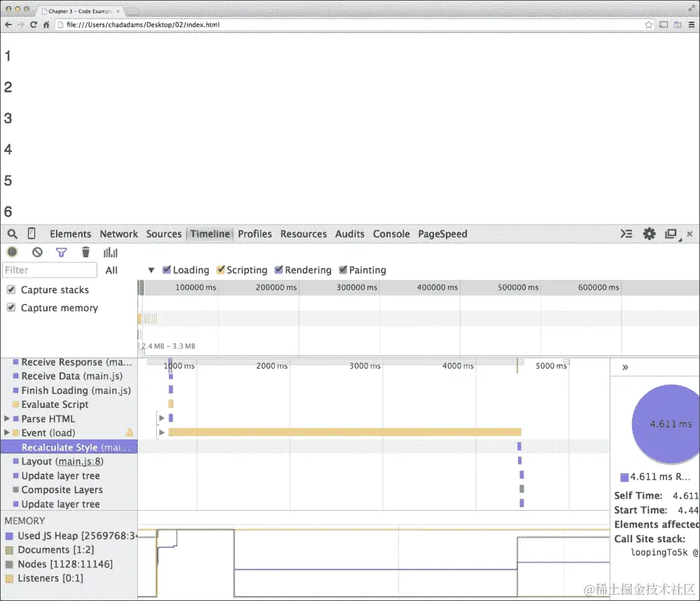700x601 pixels.
Task: Open the filter categories dropdown arrow
Action: [x=151, y=270]
